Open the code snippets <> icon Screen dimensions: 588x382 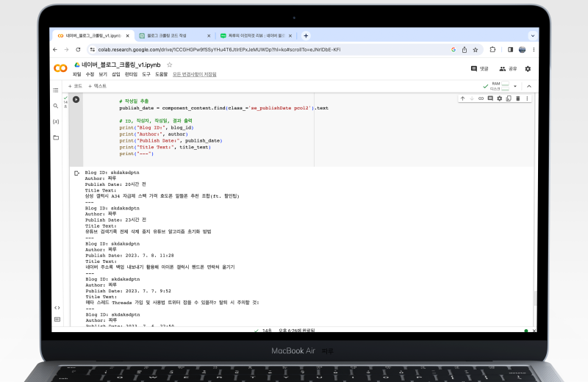[57, 308]
